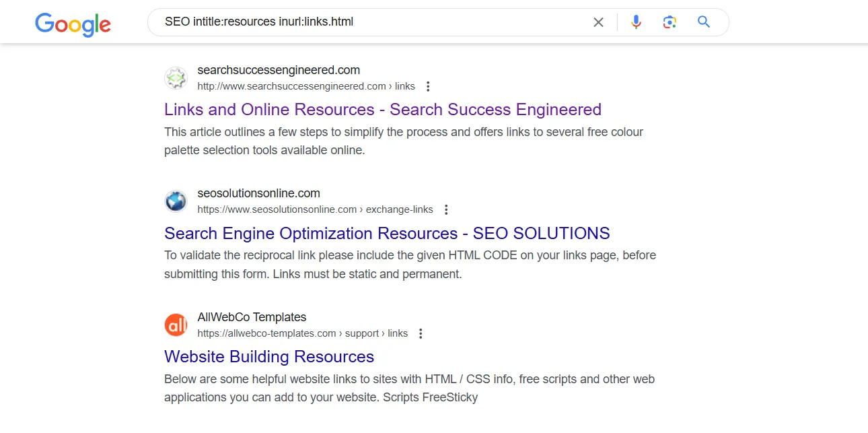Open Google Lens image search icon

click(670, 22)
